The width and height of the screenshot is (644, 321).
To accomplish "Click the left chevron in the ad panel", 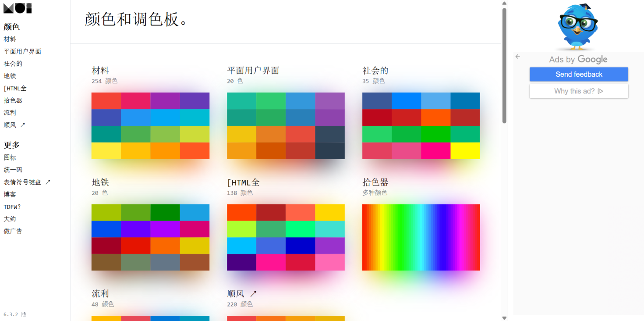I will point(517,57).
